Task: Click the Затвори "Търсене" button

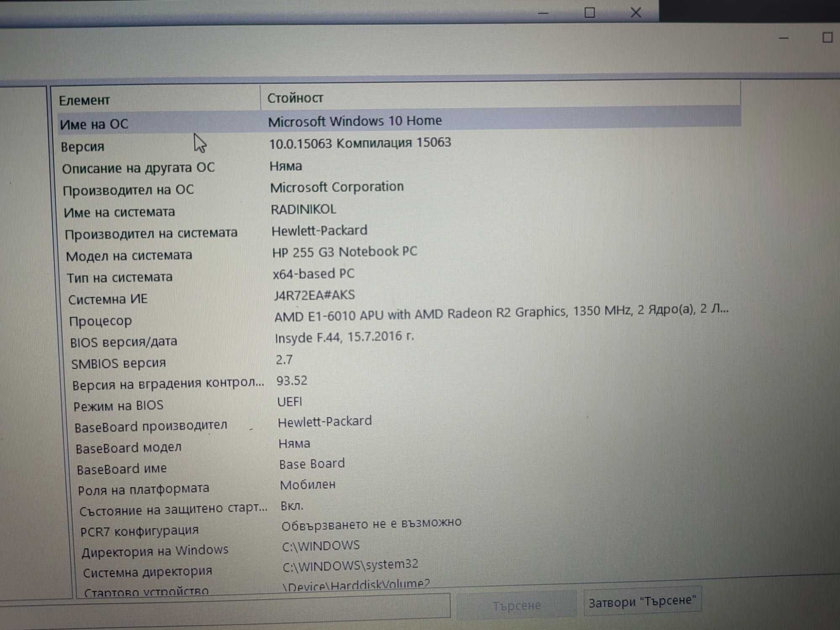Action: [x=642, y=601]
